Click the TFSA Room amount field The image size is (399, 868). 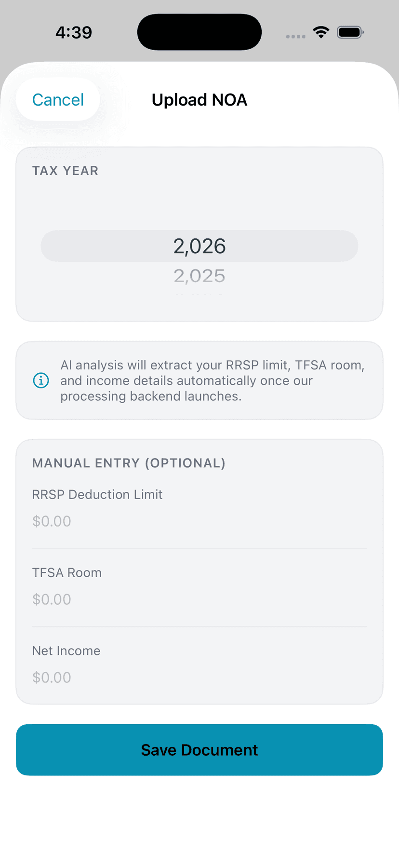coord(199,599)
